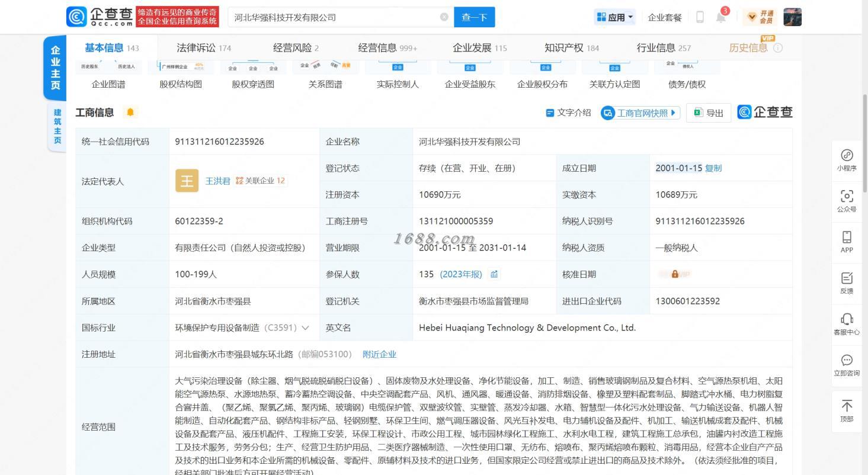This screenshot has width=868, height=475.
Task: Open 企业受益股东 diagram
Action: (x=470, y=84)
